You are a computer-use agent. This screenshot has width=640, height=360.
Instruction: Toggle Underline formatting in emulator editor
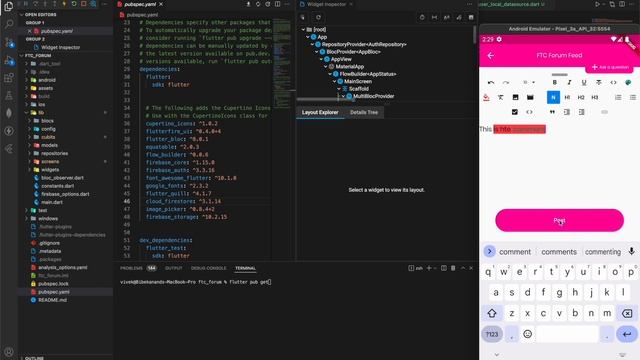(x=584, y=82)
